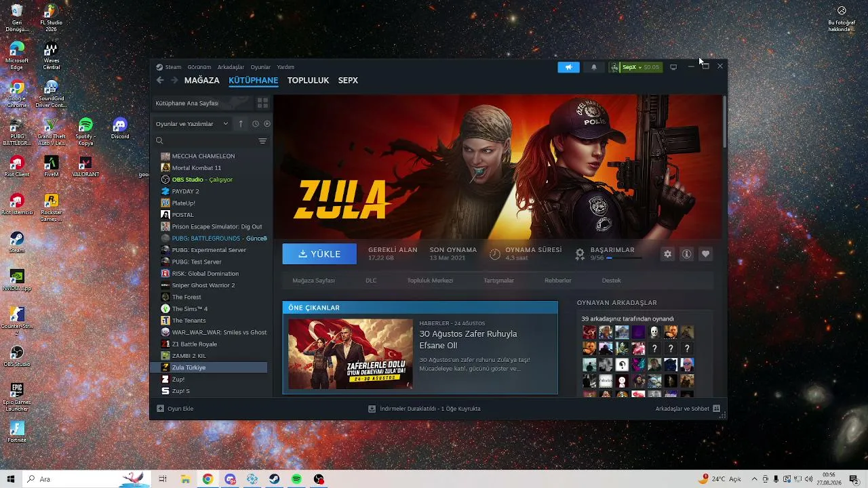
Task: Open the Oyunlar menu
Action: 260,67
